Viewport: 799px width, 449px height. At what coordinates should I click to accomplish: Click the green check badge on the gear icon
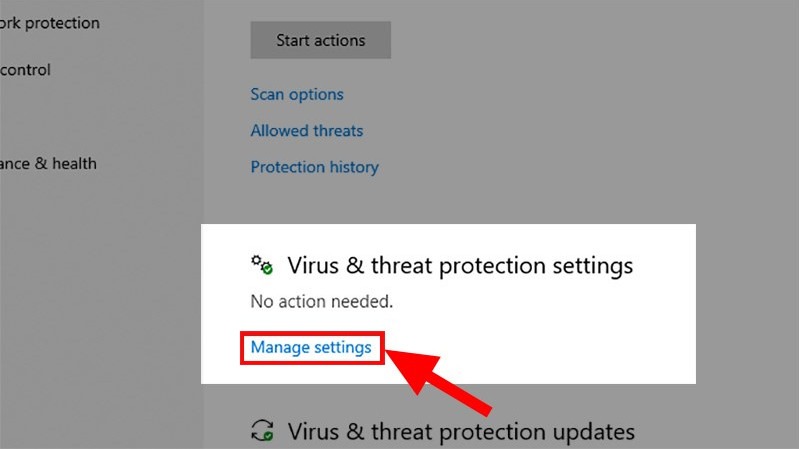click(x=267, y=270)
